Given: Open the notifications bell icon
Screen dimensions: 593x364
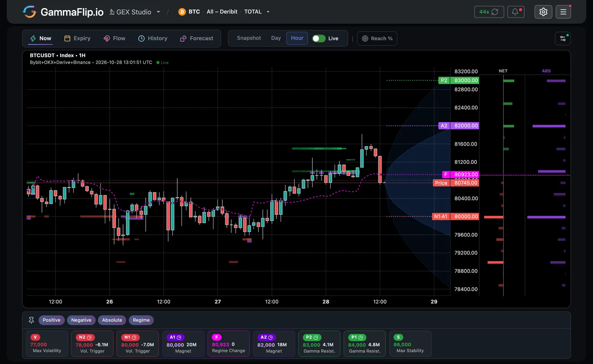Looking at the screenshot, I should (x=516, y=12).
